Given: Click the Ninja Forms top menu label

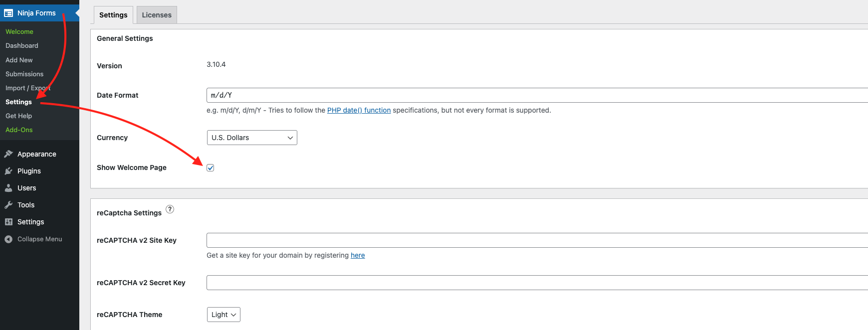Looking at the screenshot, I should tap(36, 13).
